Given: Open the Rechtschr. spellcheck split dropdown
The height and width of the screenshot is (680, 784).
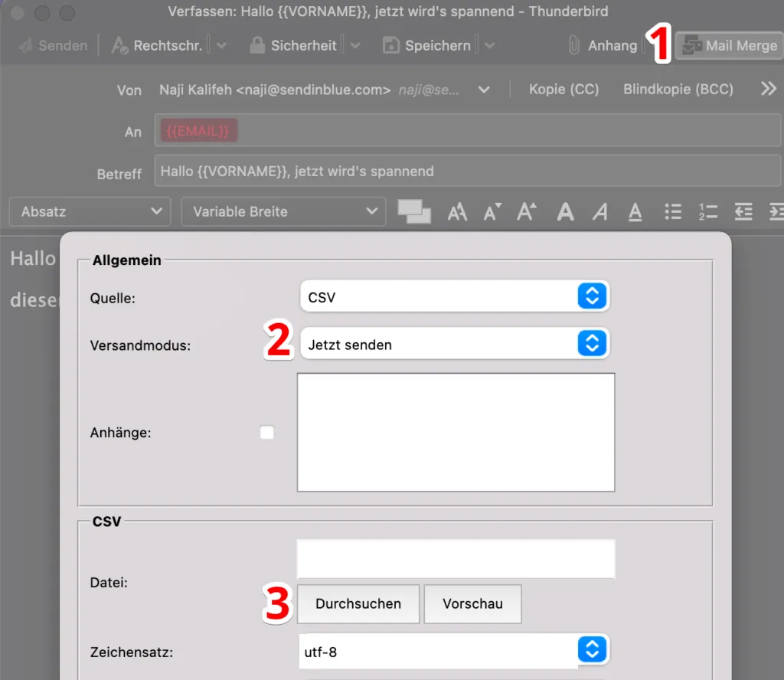Looking at the screenshot, I should pyautogui.click(x=221, y=45).
